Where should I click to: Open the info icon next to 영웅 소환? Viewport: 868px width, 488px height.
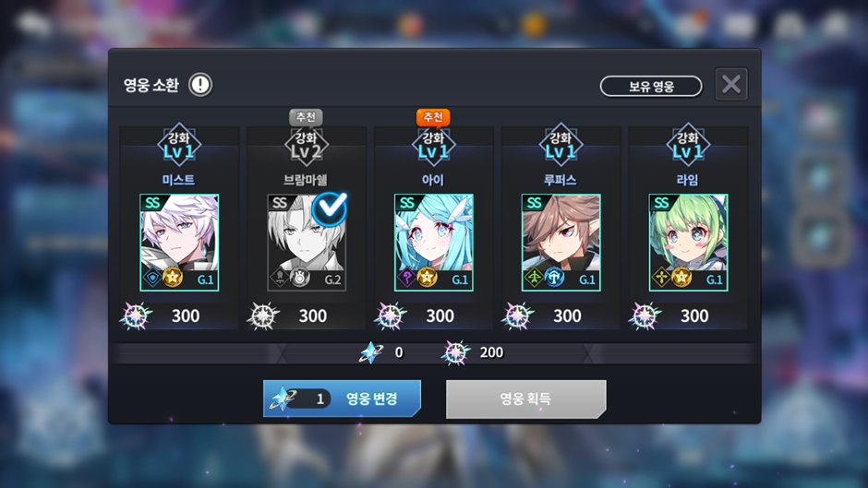[x=200, y=85]
